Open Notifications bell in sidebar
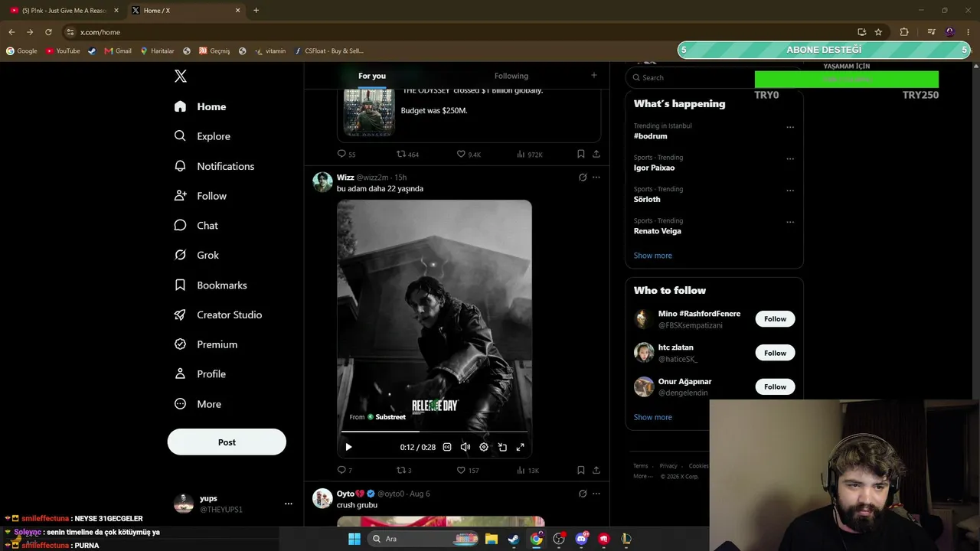This screenshot has height=551, width=980. (214, 166)
